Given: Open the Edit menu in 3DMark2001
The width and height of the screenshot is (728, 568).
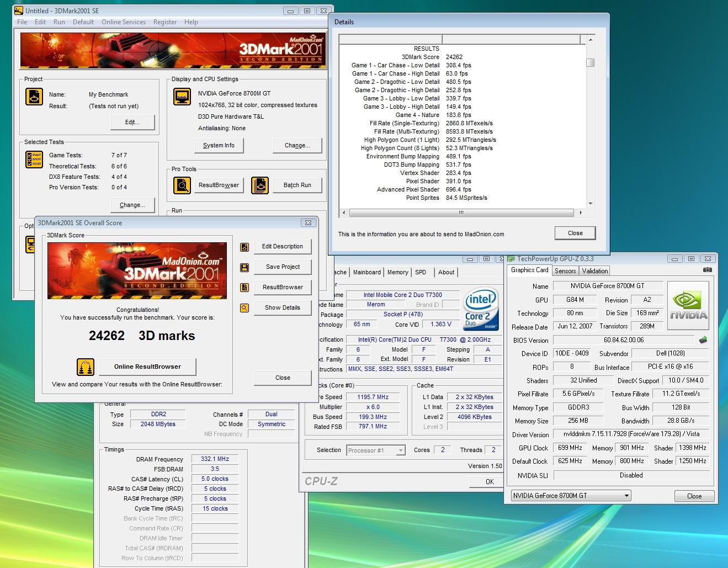Looking at the screenshot, I should coord(40,22).
